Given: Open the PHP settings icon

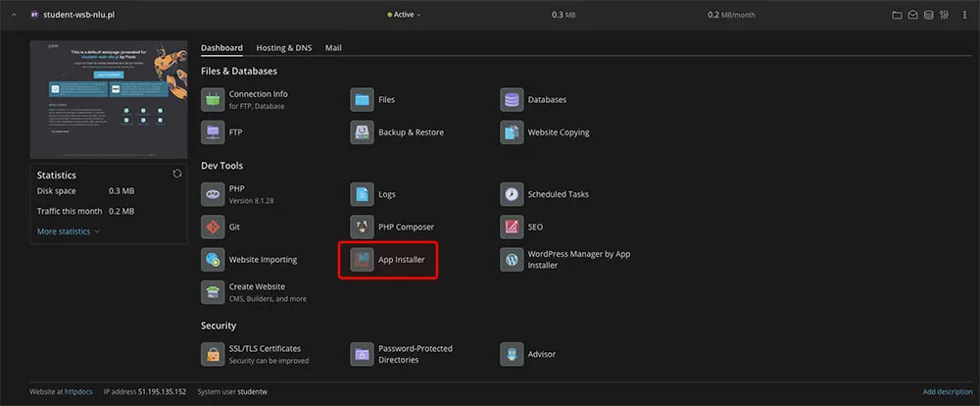Looking at the screenshot, I should coord(213,194).
